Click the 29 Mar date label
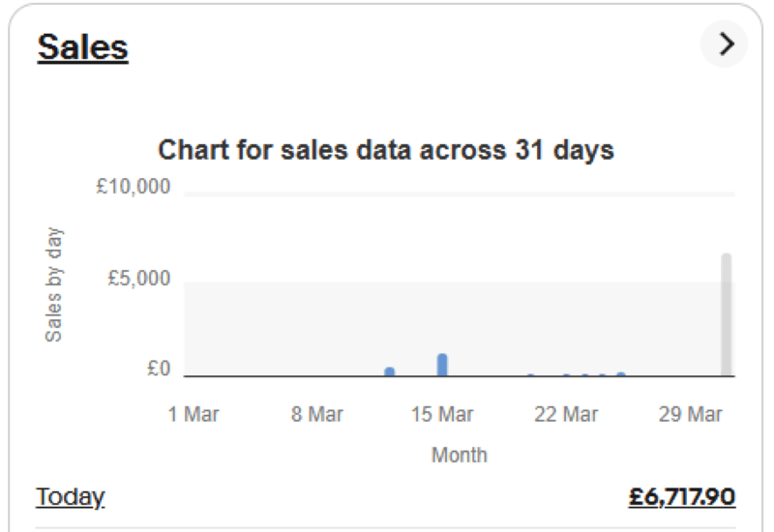774x532 pixels. [691, 414]
